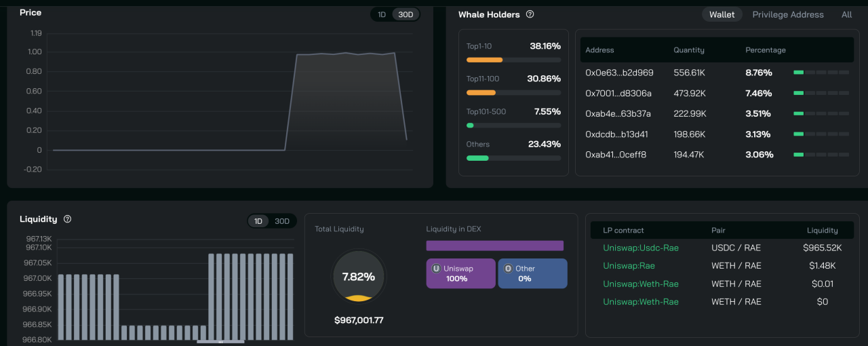Open the Uniswap:Usdc-Rae LP contract

point(641,248)
